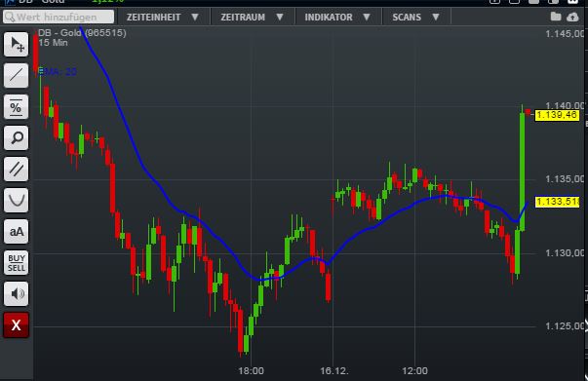
Task: Open the ZEITEINHEIT dropdown menu
Action: 163,18
